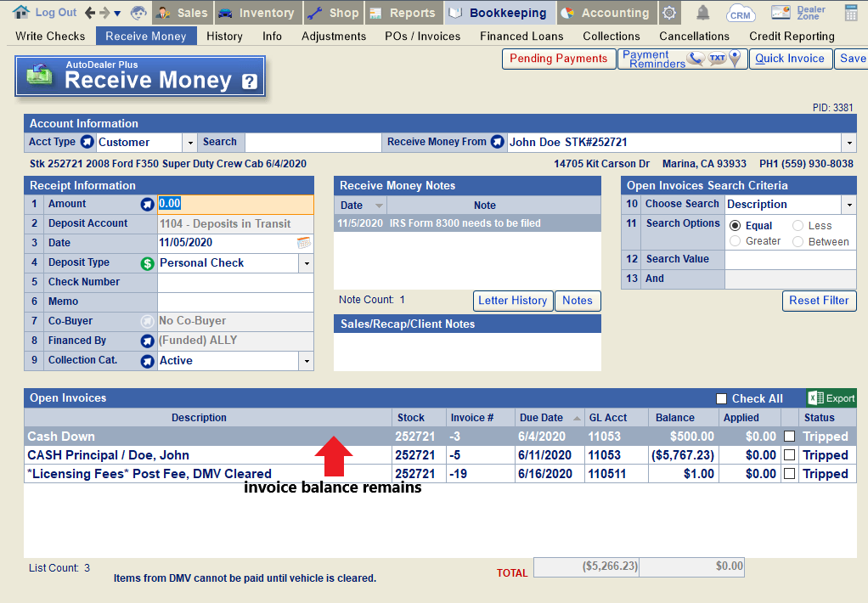Open the Acct Type dropdown
868x603 pixels.
pos(190,143)
